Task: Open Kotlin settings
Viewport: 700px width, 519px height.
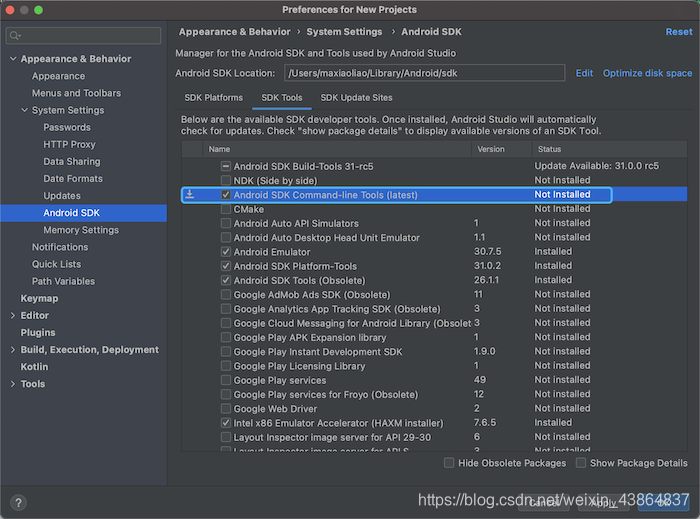Action: [34, 367]
